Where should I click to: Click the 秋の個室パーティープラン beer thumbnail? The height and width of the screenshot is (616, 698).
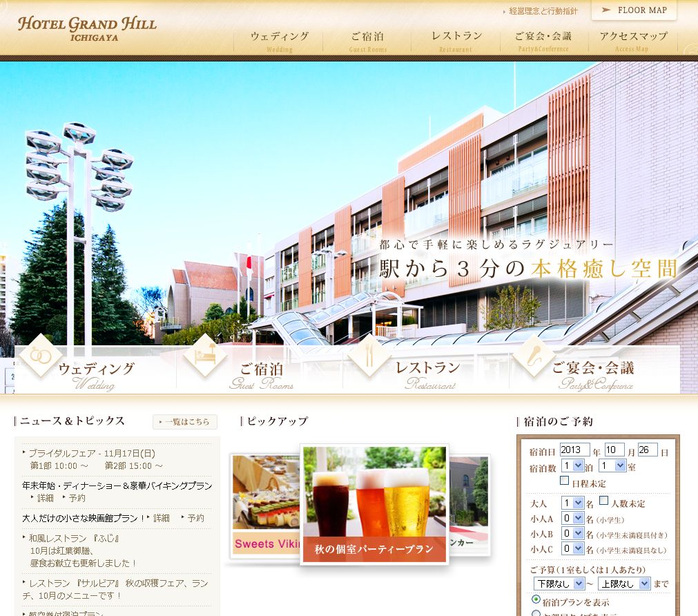coord(374,504)
